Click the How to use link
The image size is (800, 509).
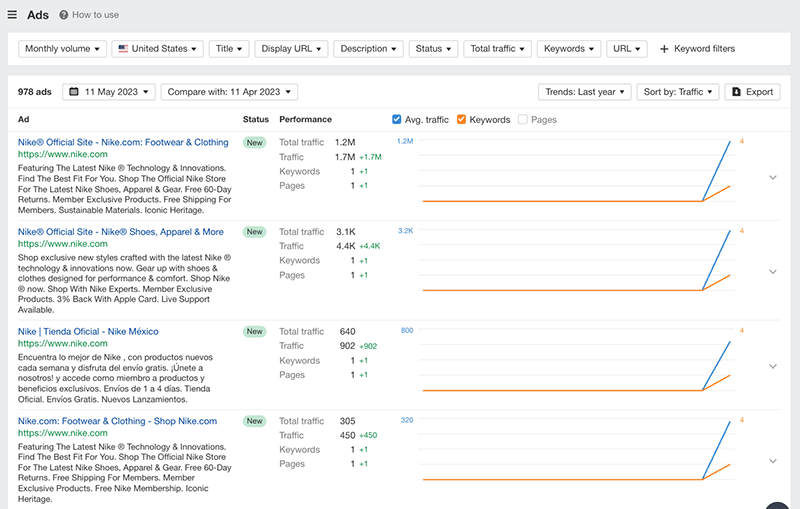pyautogui.click(x=95, y=15)
